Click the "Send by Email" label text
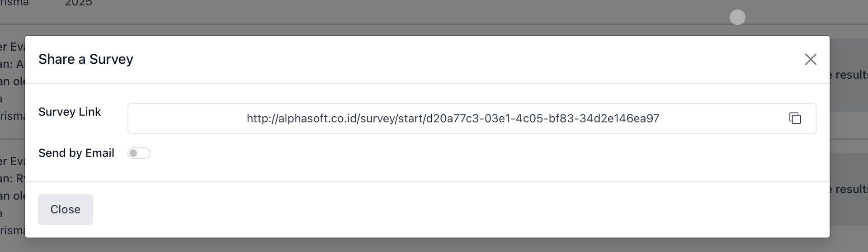The height and width of the screenshot is (252, 868). tap(76, 153)
